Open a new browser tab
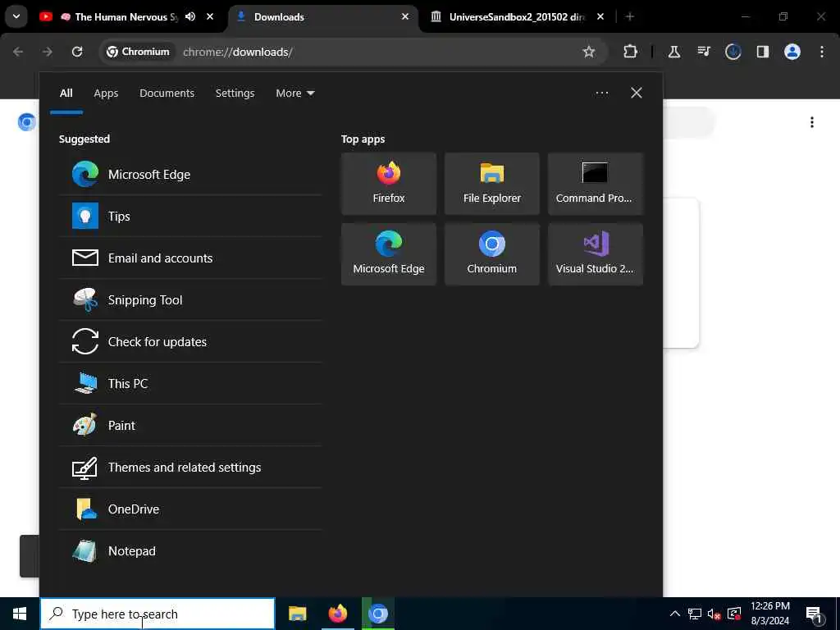 pyautogui.click(x=630, y=16)
